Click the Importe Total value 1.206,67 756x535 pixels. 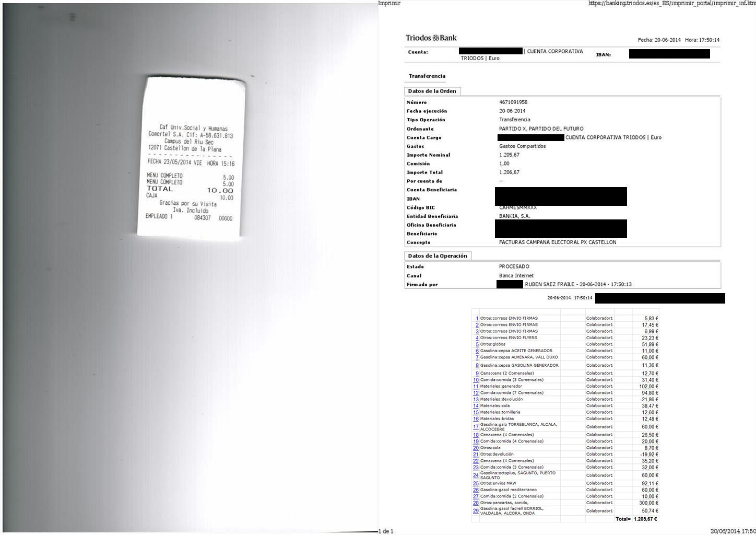pyautogui.click(x=509, y=172)
